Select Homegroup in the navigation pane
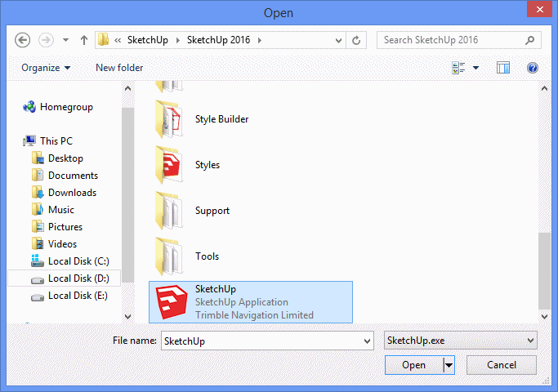The image size is (558, 392). pos(66,107)
